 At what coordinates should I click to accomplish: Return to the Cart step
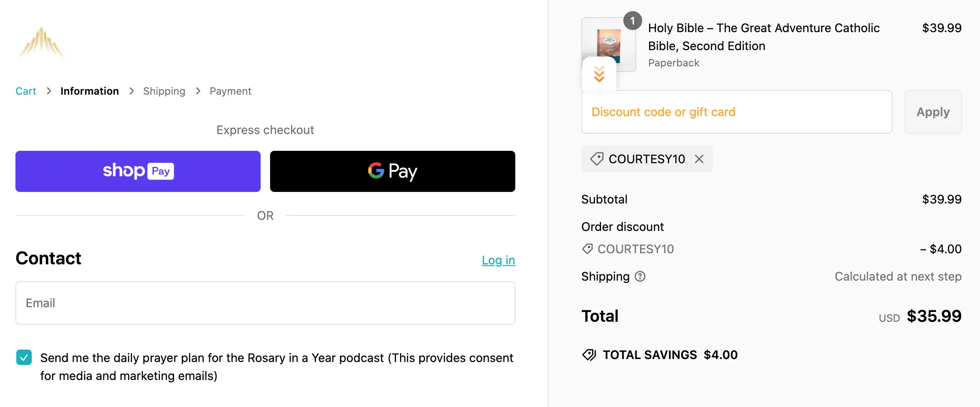(x=26, y=91)
